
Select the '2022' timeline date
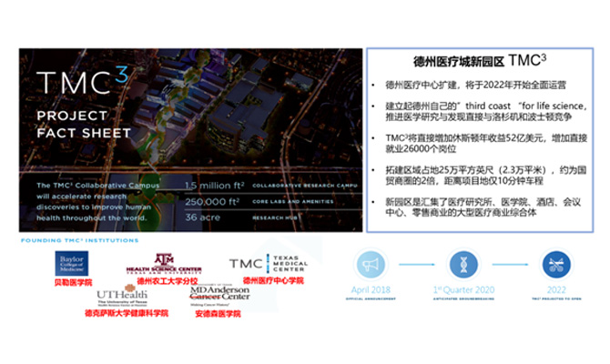point(556,289)
